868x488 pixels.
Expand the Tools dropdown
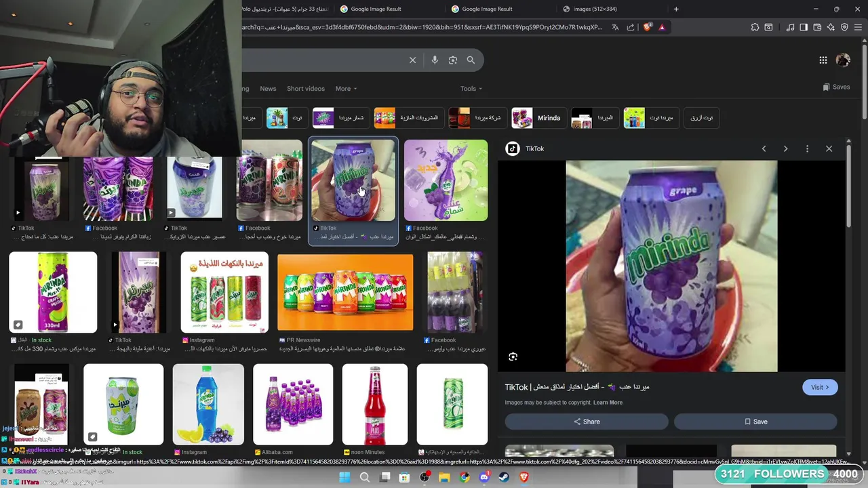pos(471,89)
